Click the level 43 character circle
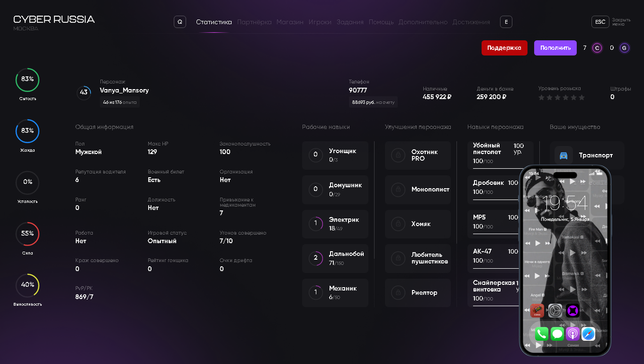The height and width of the screenshot is (364, 644). (x=84, y=93)
